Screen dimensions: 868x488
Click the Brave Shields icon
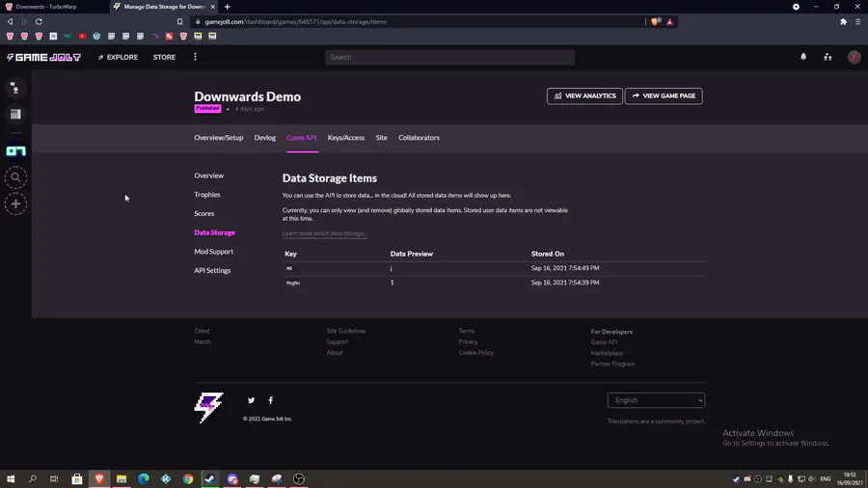[656, 21]
